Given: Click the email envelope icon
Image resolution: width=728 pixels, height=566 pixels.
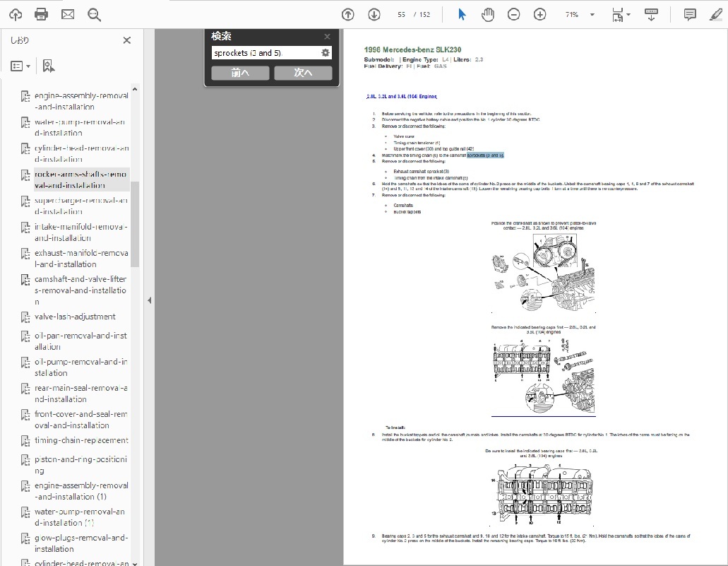Looking at the screenshot, I should click(68, 14).
